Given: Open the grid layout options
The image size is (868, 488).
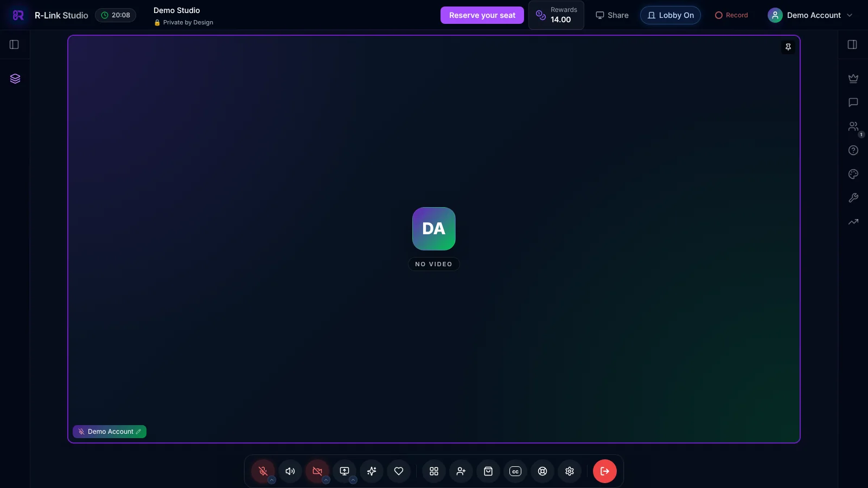Looking at the screenshot, I should [x=434, y=471].
